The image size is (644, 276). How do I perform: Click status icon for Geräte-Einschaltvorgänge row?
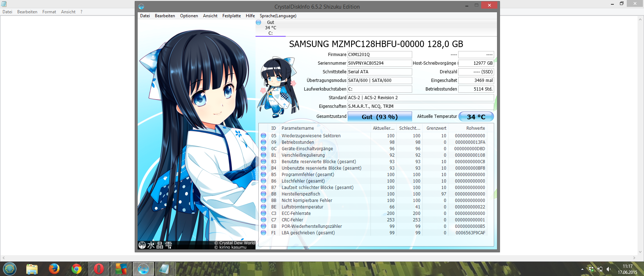(x=263, y=148)
